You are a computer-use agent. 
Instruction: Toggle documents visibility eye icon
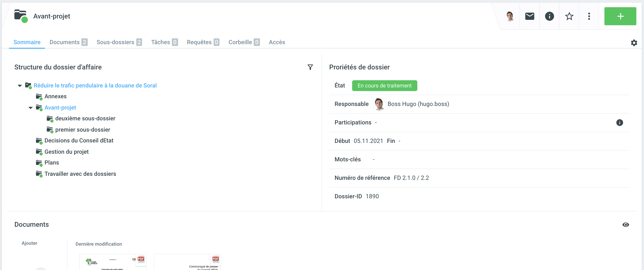[626, 225]
